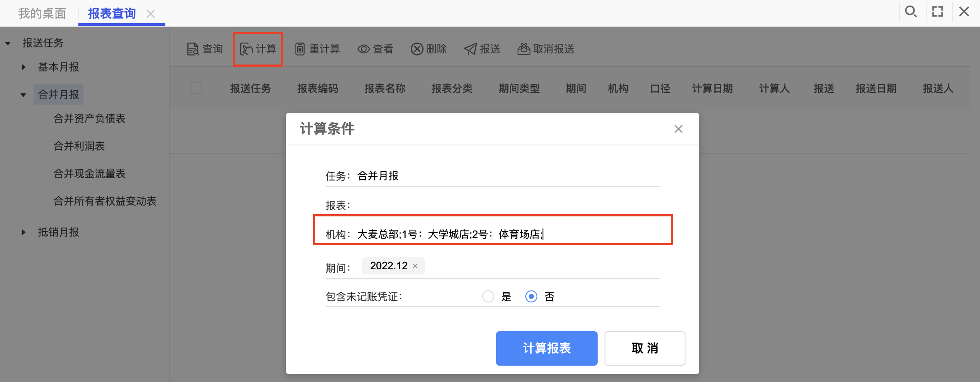
Task: Open the search magnifier icon at top right
Action: click(x=911, y=12)
